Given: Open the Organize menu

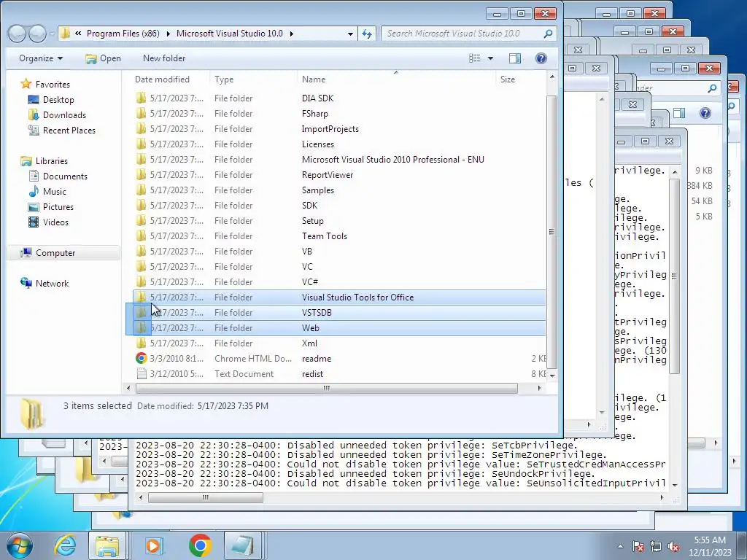Looking at the screenshot, I should 41,58.
